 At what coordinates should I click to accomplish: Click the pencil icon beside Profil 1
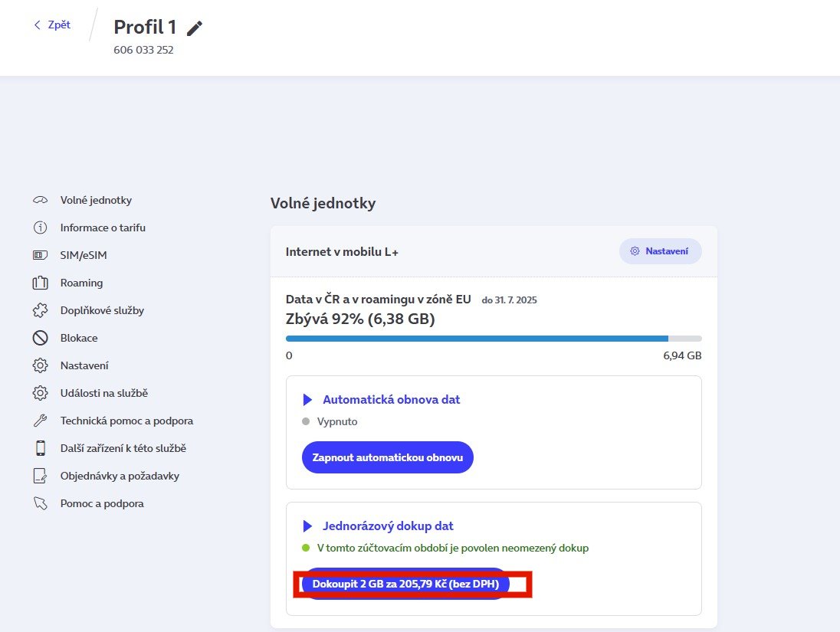(195, 28)
